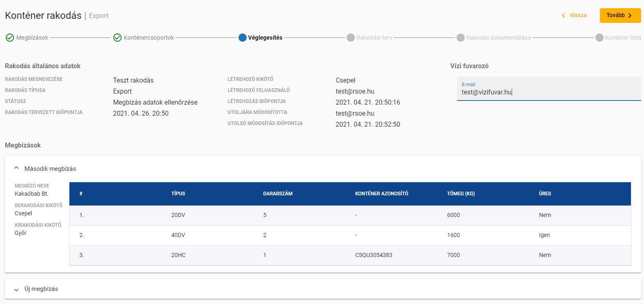Click the Tömeg (KG) column header
This screenshot has width=644, height=304.
(x=461, y=194)
